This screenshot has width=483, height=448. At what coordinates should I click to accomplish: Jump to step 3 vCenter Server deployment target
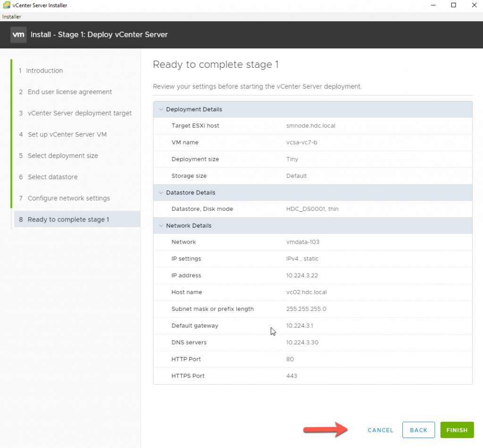(75, 113)
